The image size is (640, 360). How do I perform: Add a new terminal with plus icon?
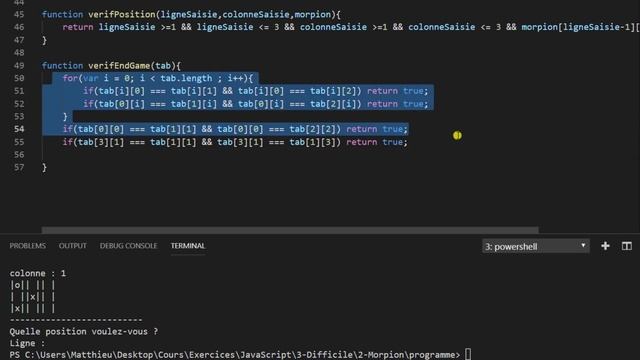(x=605, y=246)
